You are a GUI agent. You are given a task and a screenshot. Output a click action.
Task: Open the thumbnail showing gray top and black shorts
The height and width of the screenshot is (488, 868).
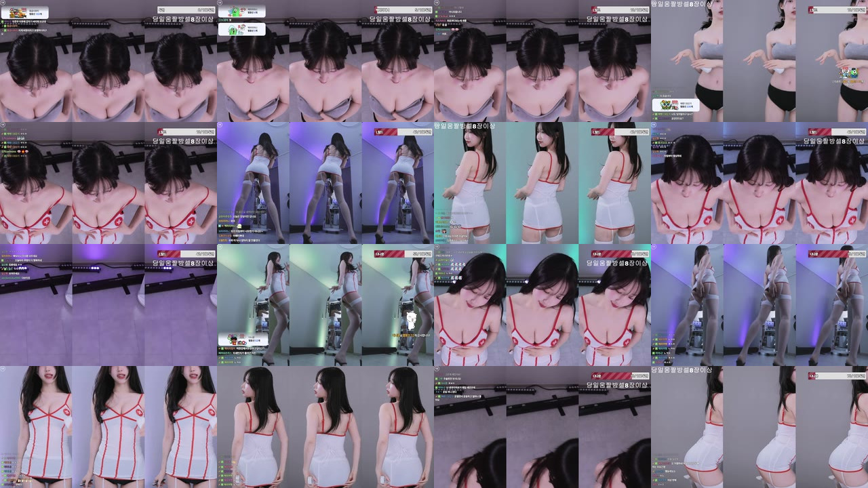point(759,61)
